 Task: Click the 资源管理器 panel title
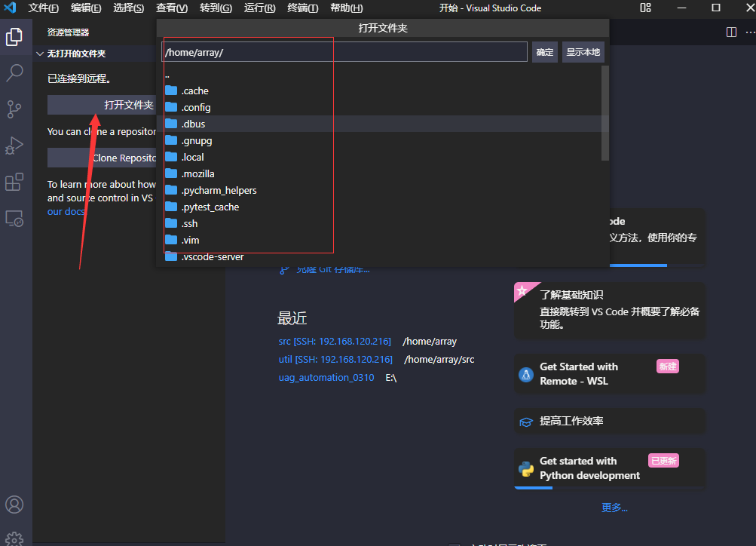(68, 32)
